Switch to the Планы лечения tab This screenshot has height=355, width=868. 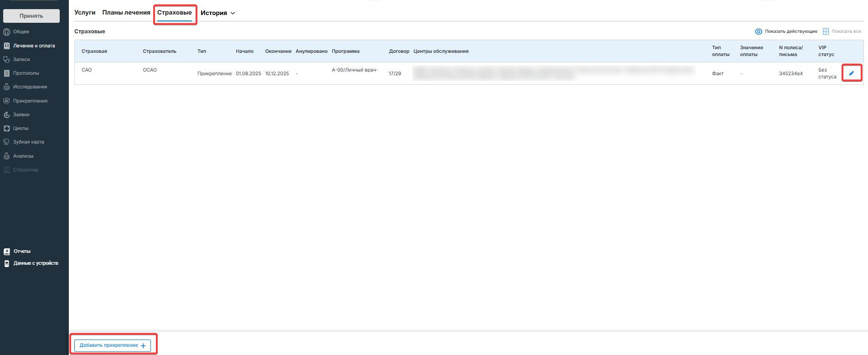(x=126, y=13)
